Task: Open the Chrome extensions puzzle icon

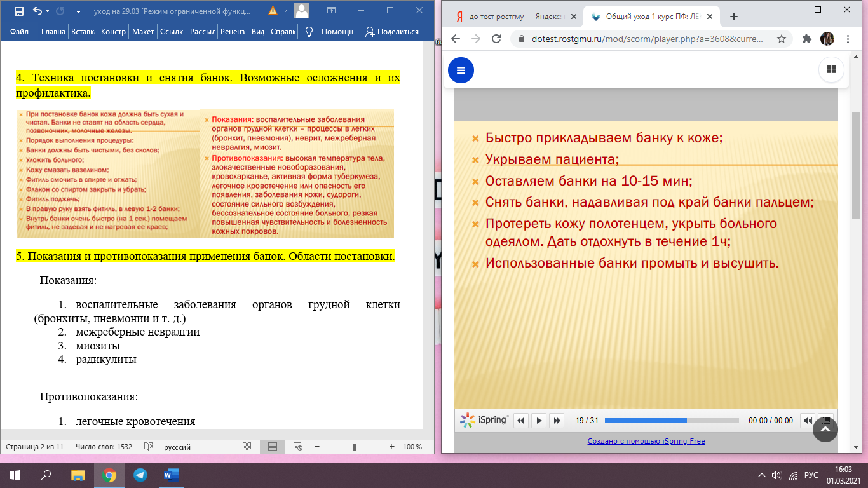Action: coord(807,39)
